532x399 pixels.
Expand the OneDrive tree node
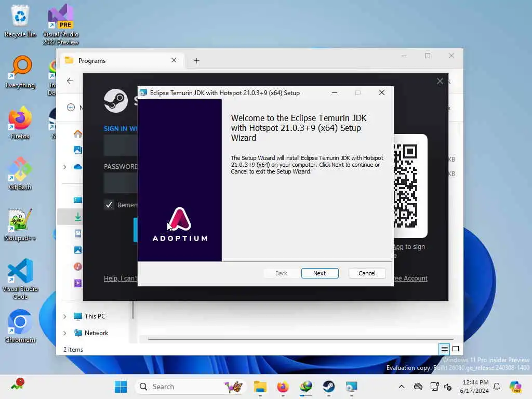pyautogui.click(x=64, y=167)
